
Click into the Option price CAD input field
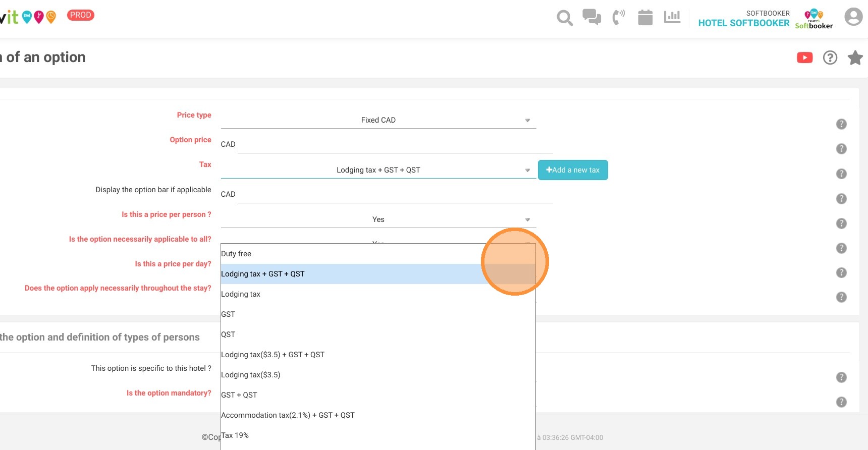coord(395,144)
